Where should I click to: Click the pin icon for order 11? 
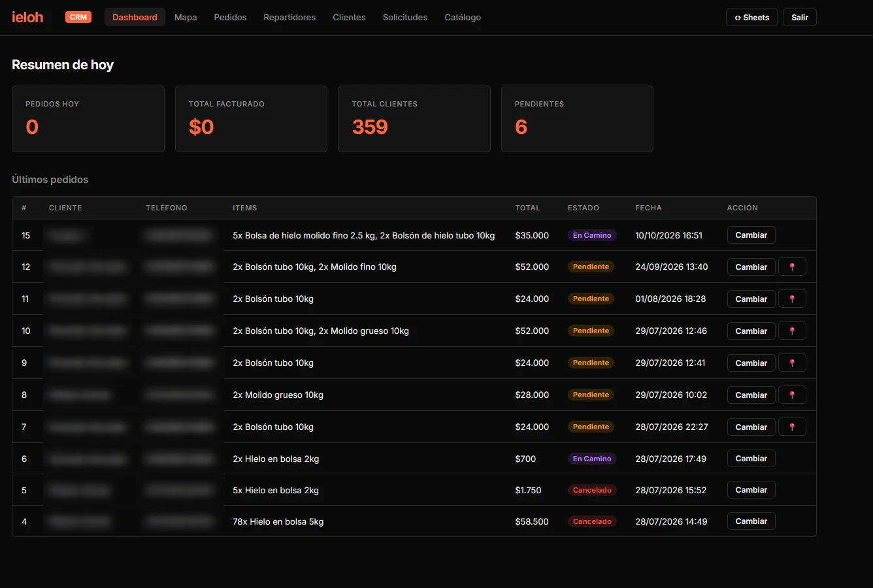[792, 299]
